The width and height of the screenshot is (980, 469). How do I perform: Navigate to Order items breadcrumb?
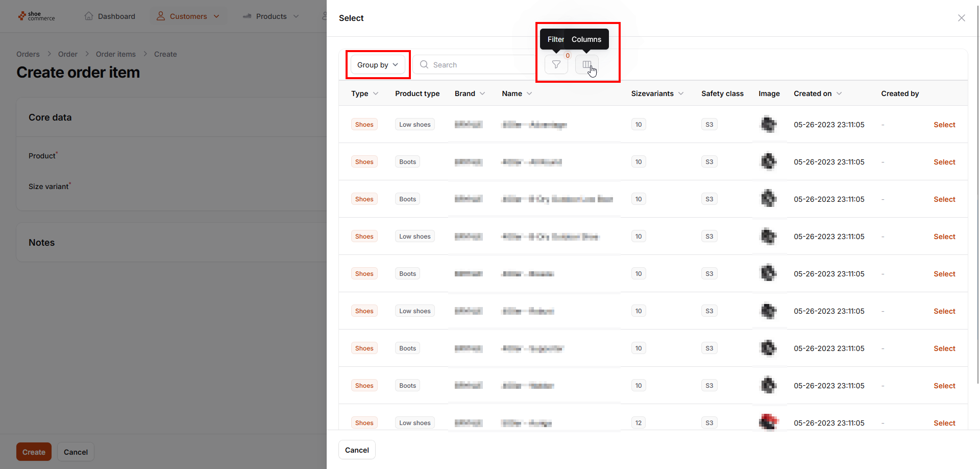tap(116, 54)
